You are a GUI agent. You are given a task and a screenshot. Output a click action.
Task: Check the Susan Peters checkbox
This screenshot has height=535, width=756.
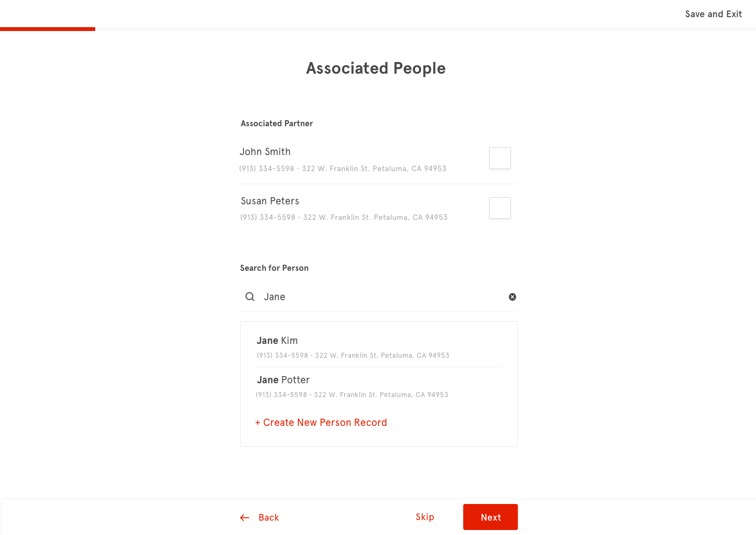pos(500,208)
